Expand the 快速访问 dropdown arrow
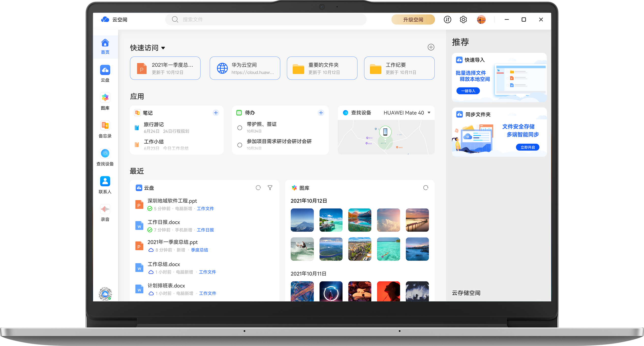This screenshot has width=644, height=346. click(x=163, y=48)
